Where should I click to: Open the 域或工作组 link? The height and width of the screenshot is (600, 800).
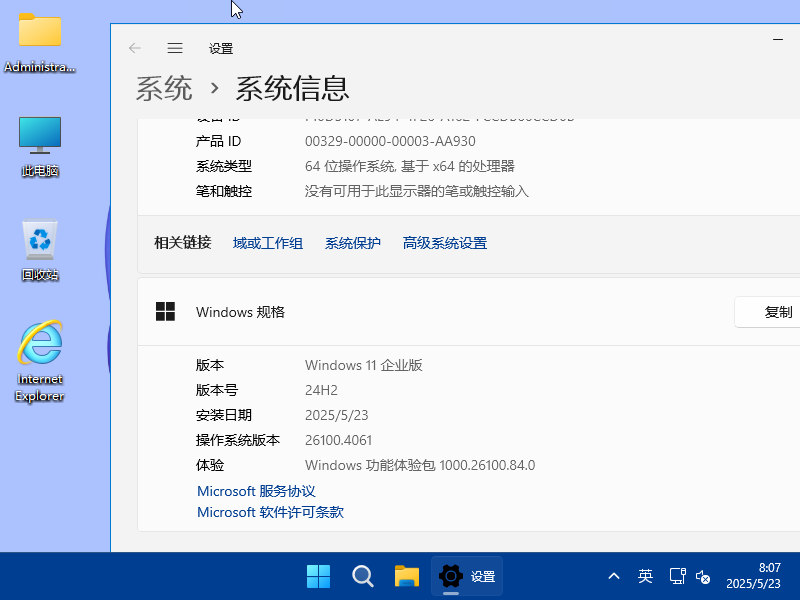coord(268,243)
